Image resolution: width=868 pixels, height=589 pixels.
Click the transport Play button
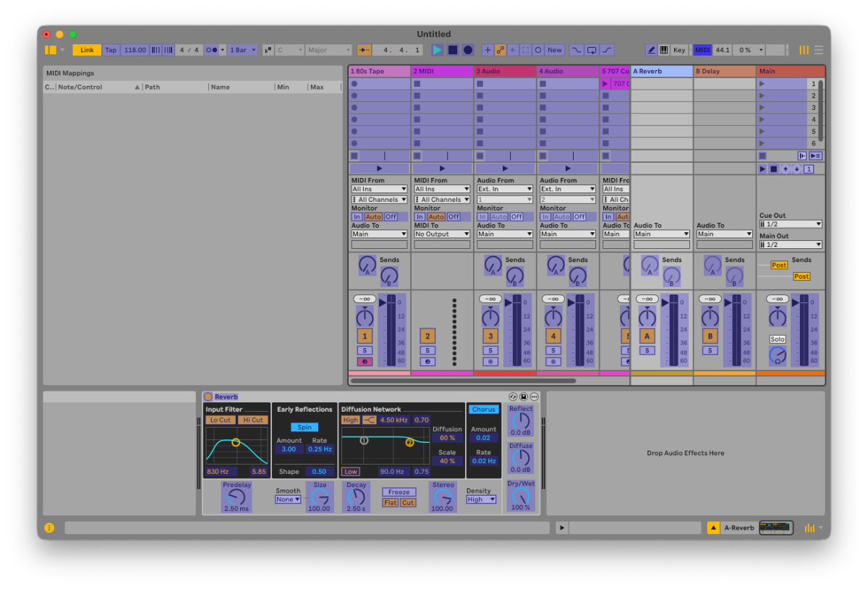pos(438,50)
